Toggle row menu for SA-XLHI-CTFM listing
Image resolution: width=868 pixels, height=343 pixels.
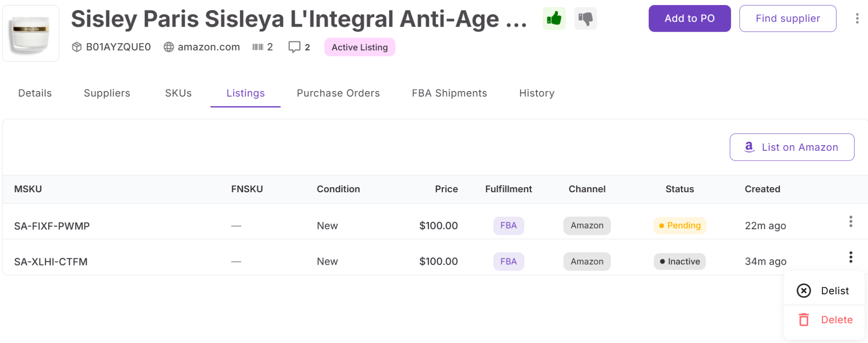[850, 257]
